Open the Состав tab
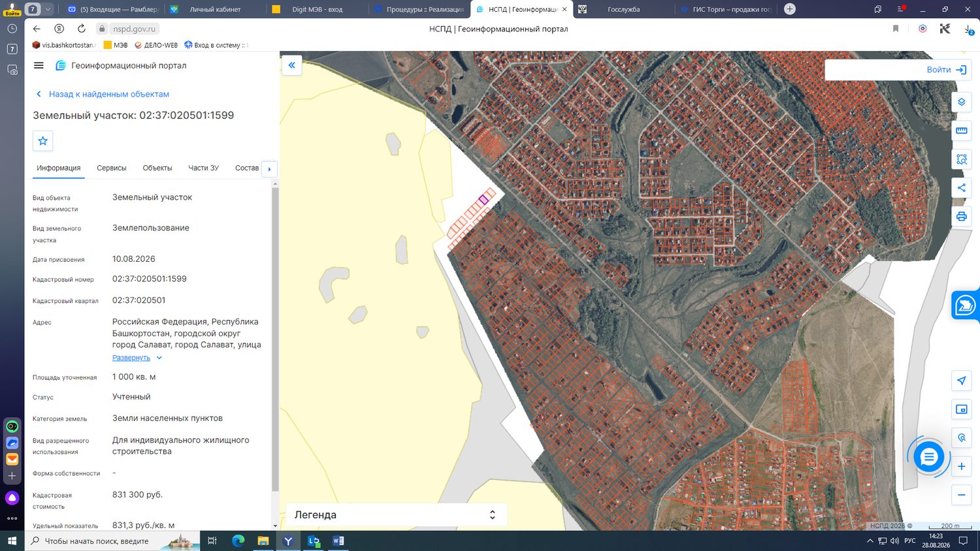 pyautogui.click(x=247, y=168)
